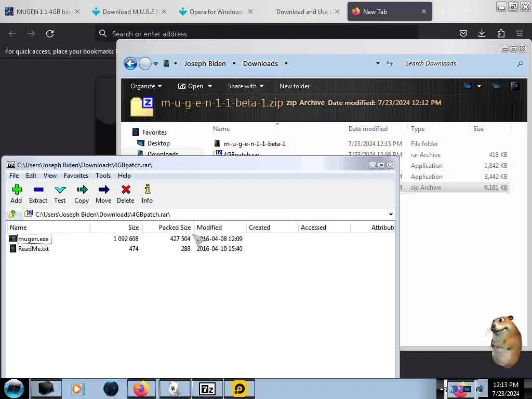Click Open button in Explorer toolbar
Viewport: 532px width, 399px height.
tap(191, 86)
